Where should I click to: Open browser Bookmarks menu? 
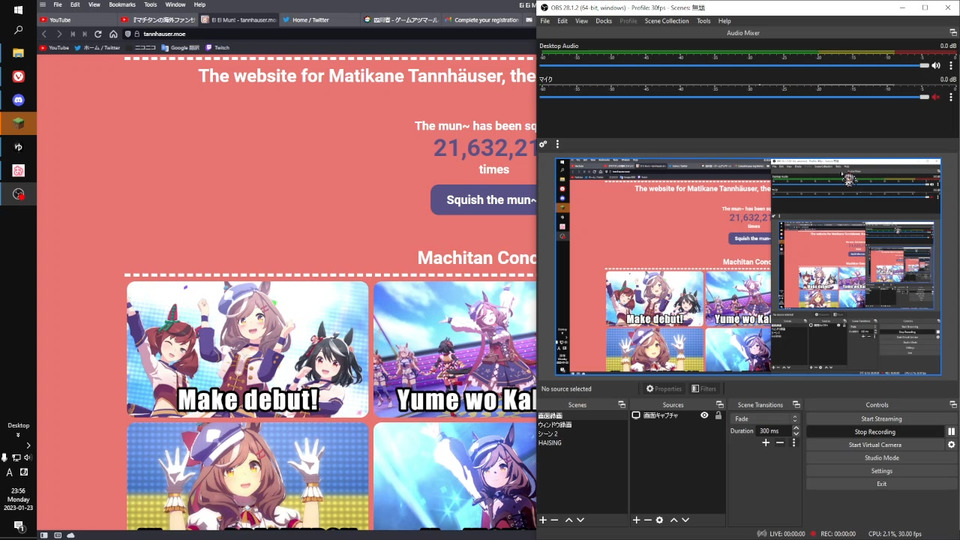pyautogui.click(x=122, y=4)
